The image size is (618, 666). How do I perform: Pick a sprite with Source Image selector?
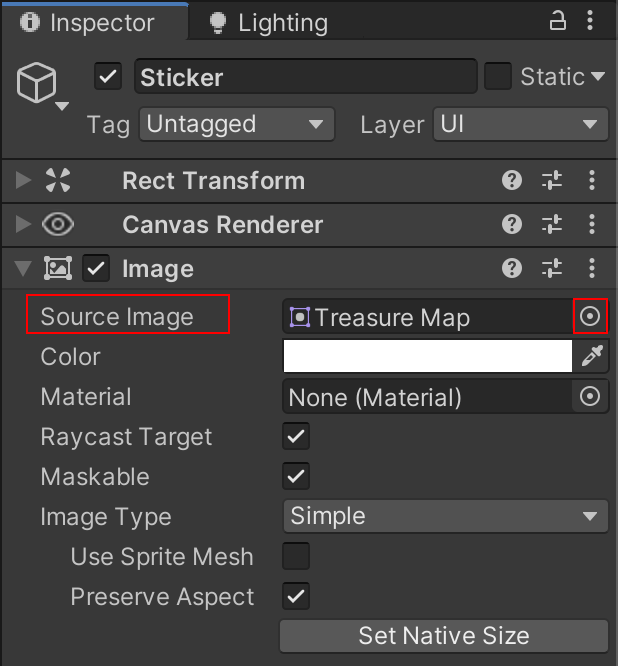(590, 317)
